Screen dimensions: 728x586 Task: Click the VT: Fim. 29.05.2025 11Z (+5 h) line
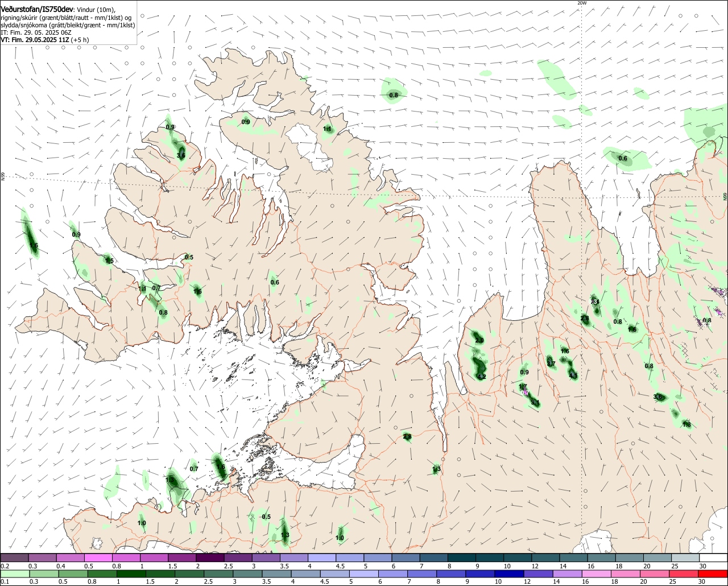(45, 40)
